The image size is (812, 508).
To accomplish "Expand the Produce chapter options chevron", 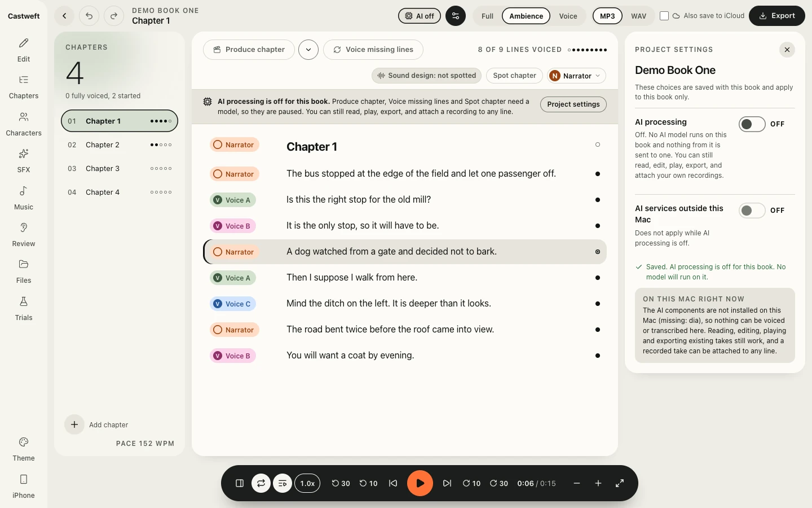I will (x=308, y=50).
